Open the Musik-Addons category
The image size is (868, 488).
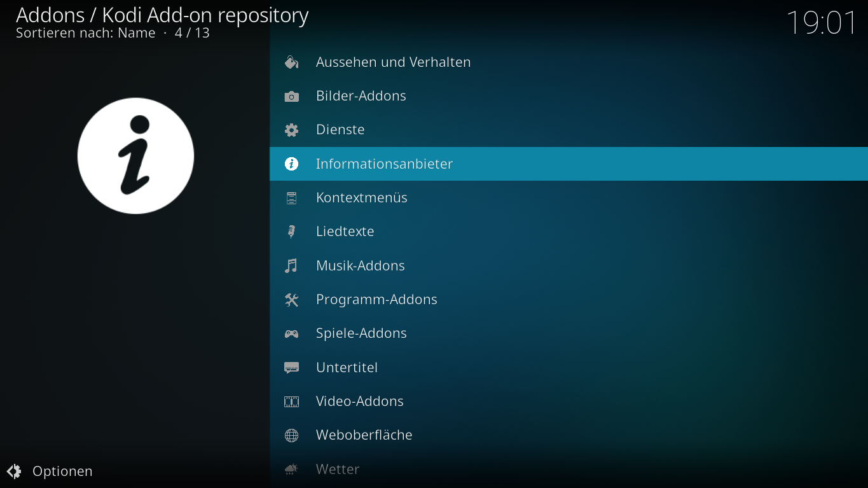pos(568,266)
